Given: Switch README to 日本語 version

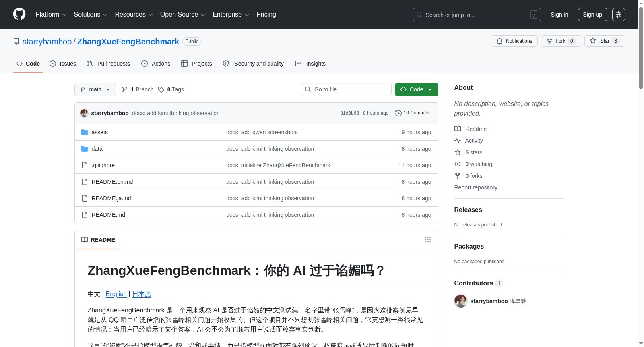Looking at the screenshot, I should [x=142, y=294].
